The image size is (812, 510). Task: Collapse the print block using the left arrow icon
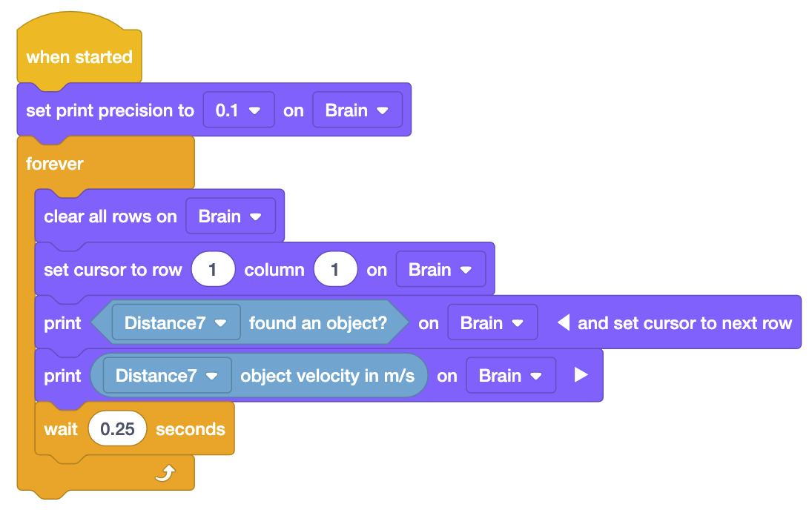[564, 322]
